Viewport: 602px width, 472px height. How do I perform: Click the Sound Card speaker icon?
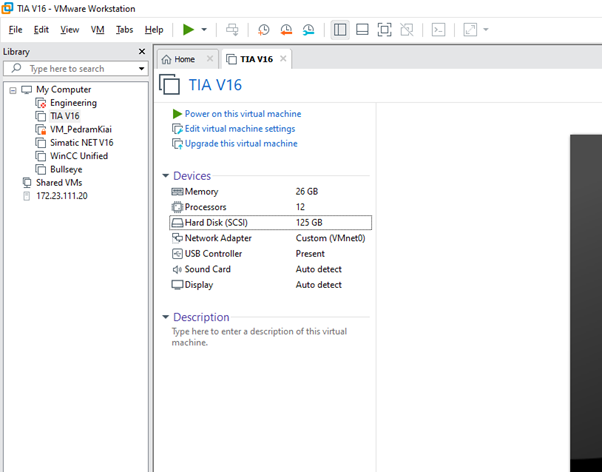point(177,270)
